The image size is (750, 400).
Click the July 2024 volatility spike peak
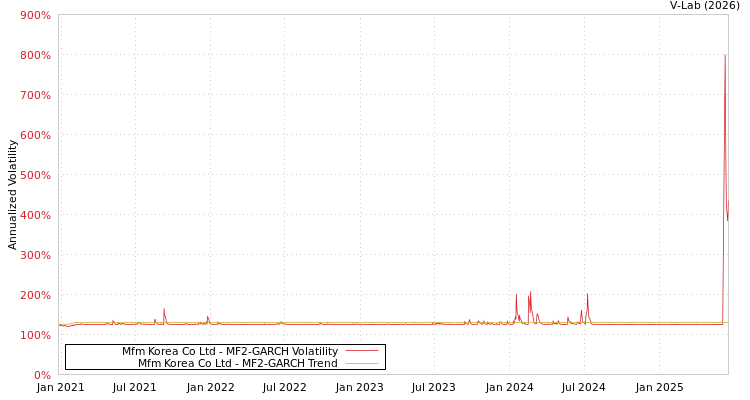587,294
